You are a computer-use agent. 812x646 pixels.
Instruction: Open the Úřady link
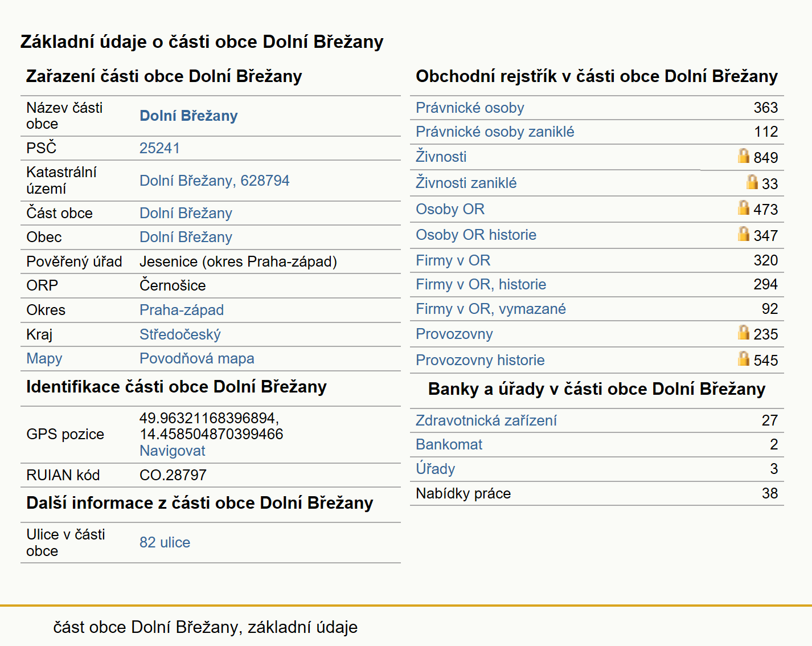click(436, 468)
